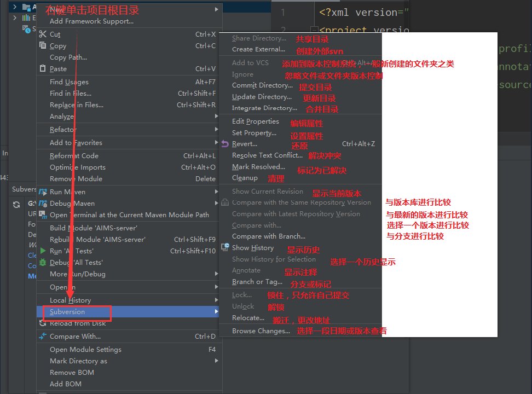Click the Open Terminal at Maven Module icon
532x394 pixels.
pyautogui.click(x=42, y=215)
